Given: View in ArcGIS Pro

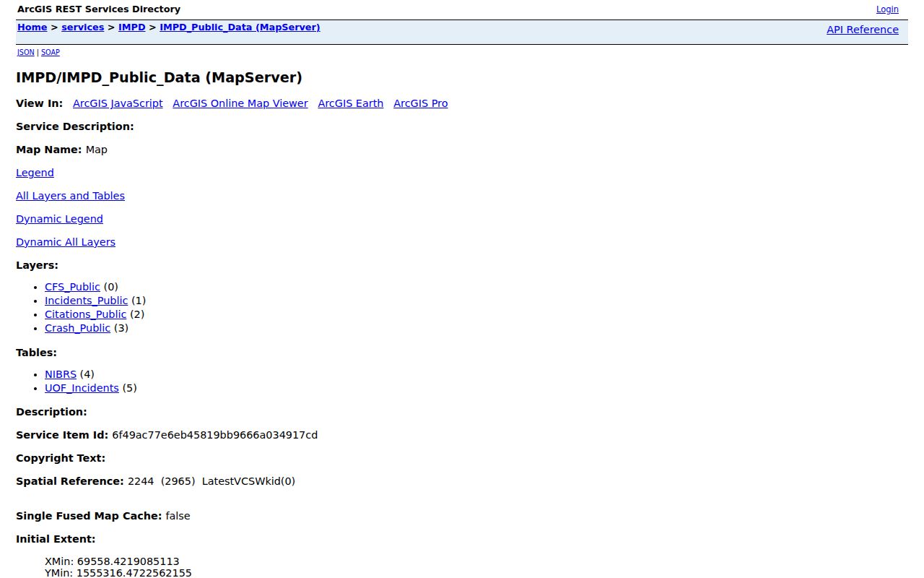Looking at the screenshot, I should [x=421, y=103].
